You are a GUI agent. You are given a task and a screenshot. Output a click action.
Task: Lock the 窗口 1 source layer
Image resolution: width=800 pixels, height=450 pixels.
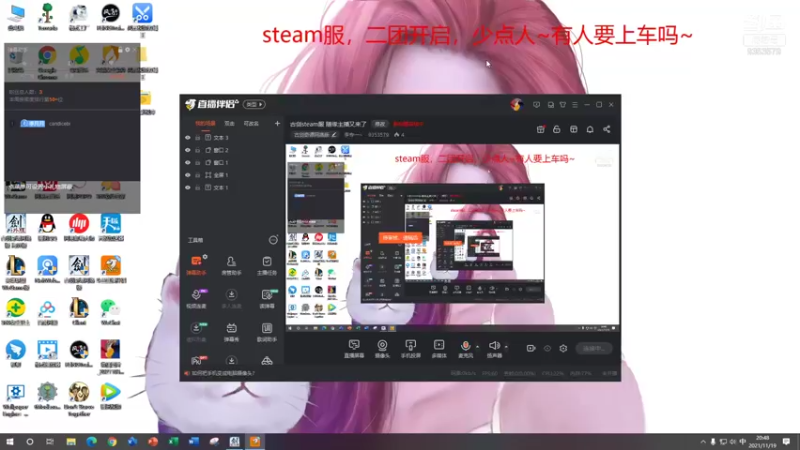(198, 163)
